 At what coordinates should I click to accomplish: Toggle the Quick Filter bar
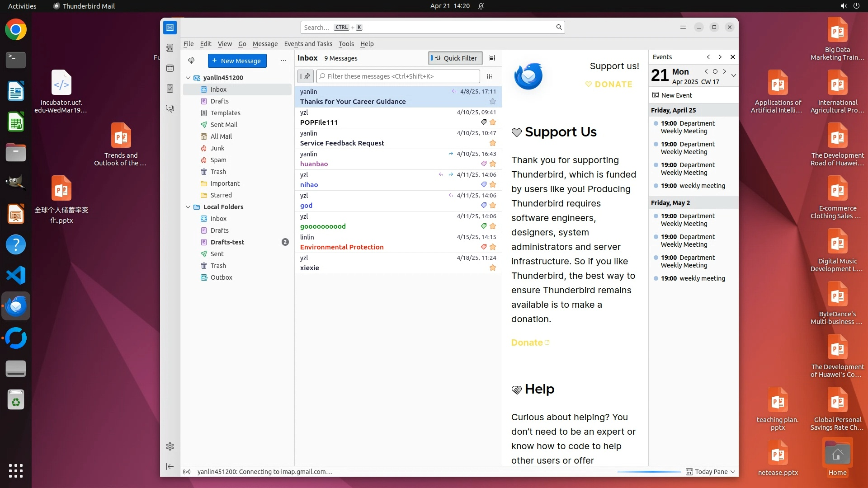[455, 58]
